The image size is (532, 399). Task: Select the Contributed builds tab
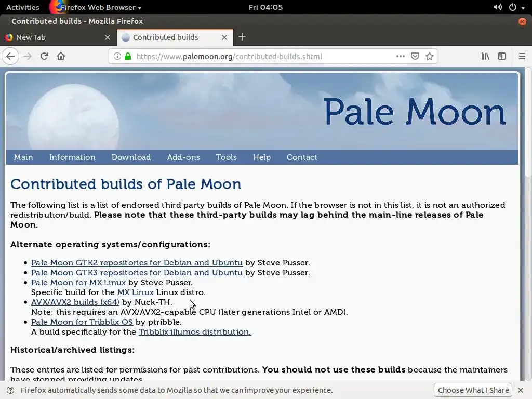[x=175, y=37]
